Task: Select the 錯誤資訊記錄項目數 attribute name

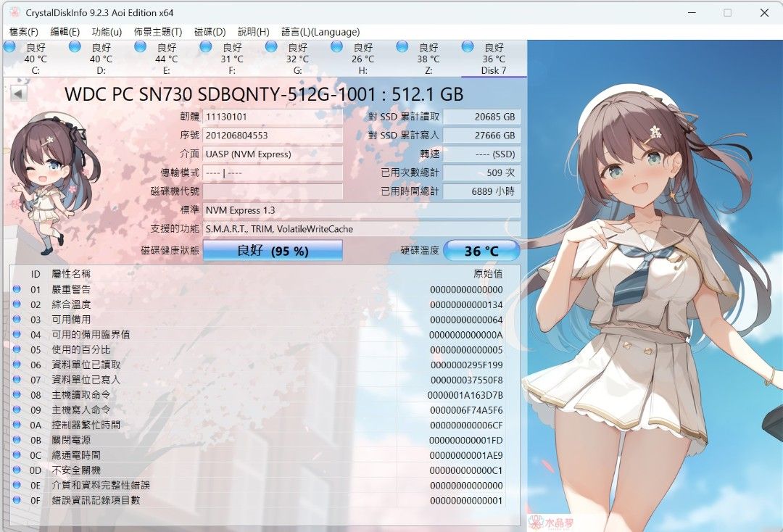Action: (x=96, y=500)
